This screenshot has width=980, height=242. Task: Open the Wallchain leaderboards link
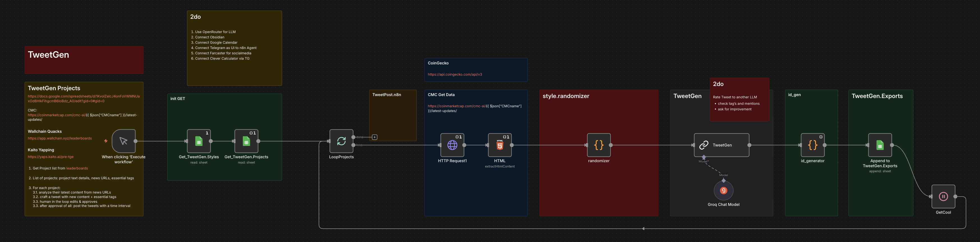pyautogui.click(x=60, y=139)
